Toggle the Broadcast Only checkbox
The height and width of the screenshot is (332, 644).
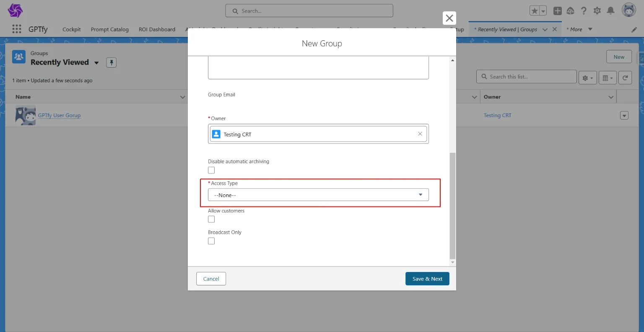211,241
